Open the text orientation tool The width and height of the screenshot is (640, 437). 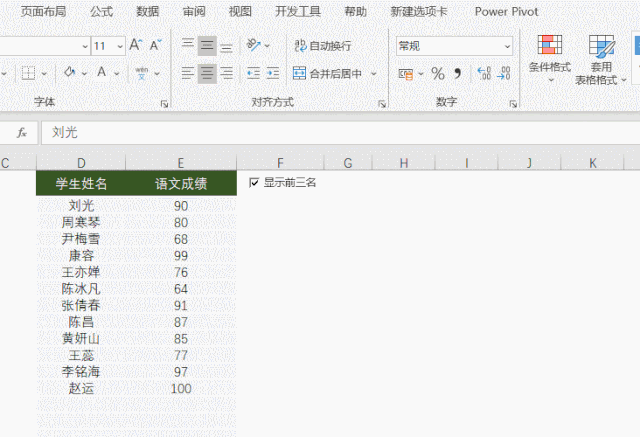253,45
